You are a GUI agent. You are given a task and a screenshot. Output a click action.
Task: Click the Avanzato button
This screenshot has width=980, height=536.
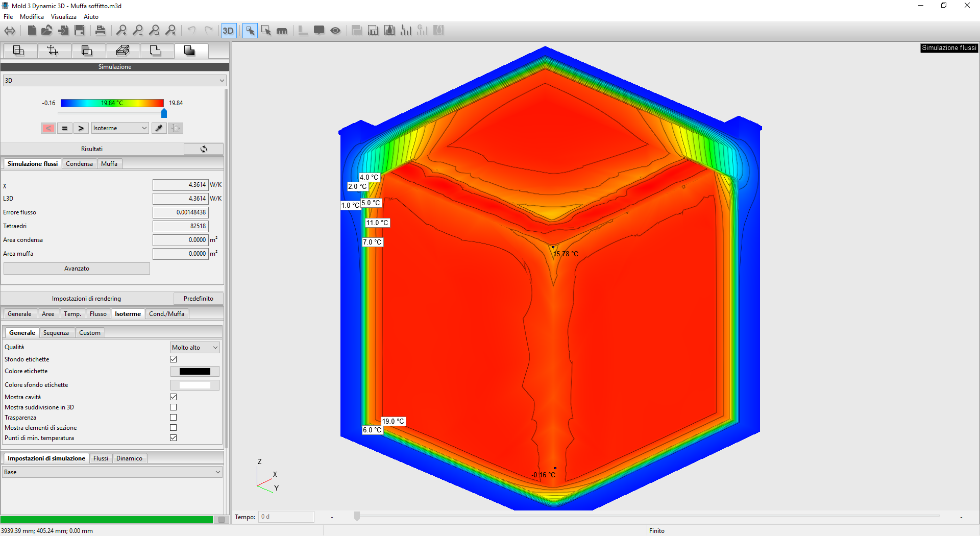coord(77,269)
